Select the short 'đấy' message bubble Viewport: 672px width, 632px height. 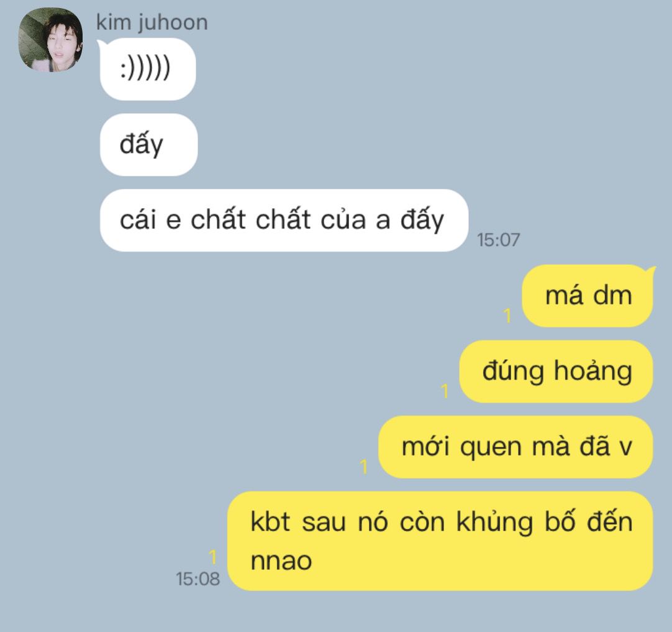pyautogui.click(x=148, y=145)
